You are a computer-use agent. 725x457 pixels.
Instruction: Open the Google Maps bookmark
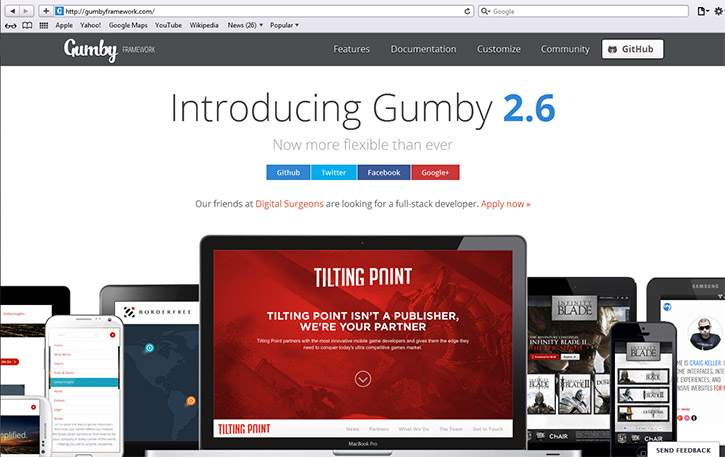tap(128, 25)
